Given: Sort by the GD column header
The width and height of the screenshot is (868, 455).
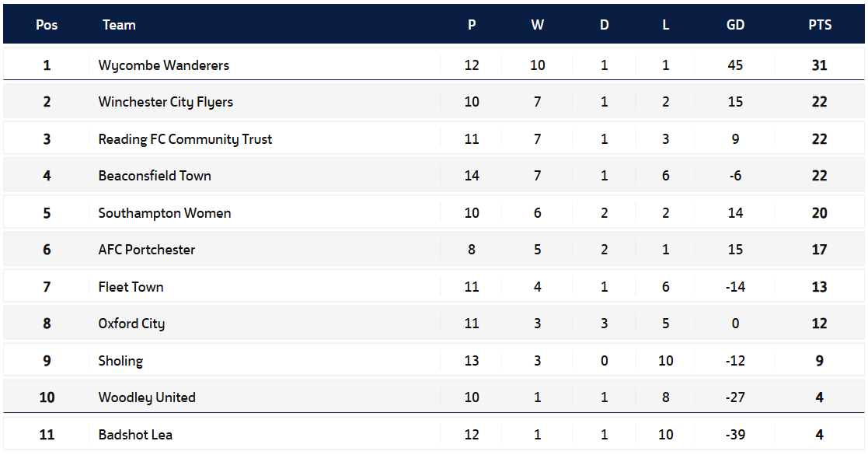Looking at the screenshot, I should click(x=735, y=25).
